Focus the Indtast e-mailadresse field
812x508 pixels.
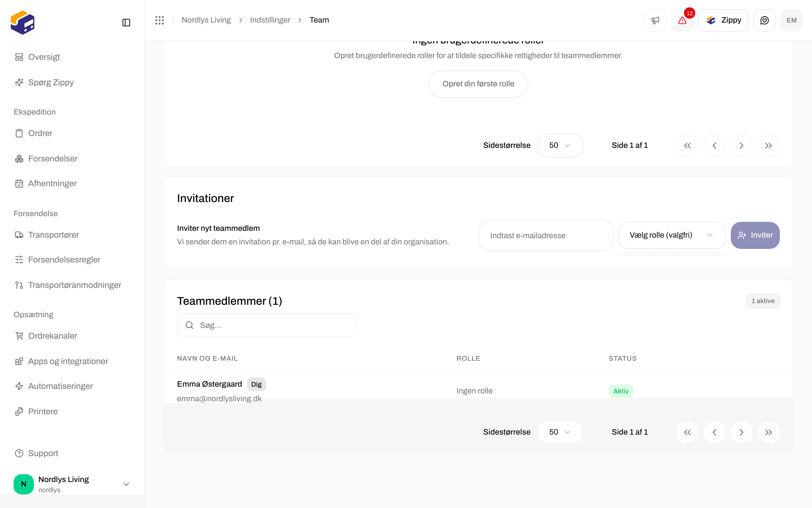coord(546,236)
